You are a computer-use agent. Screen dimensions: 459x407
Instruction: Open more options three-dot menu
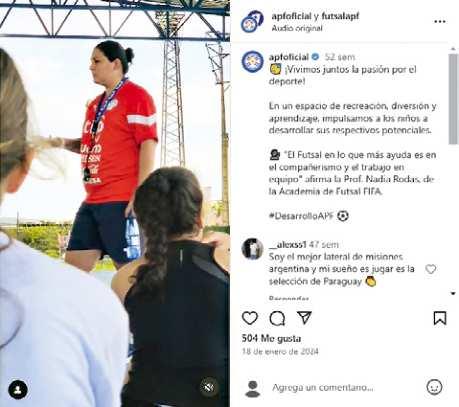click(440, 22)
